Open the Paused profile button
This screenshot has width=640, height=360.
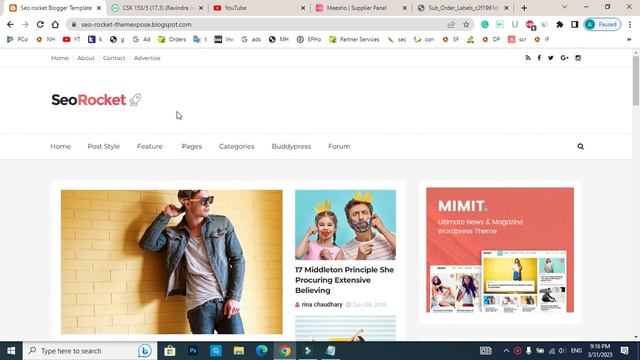pos(602,24)
